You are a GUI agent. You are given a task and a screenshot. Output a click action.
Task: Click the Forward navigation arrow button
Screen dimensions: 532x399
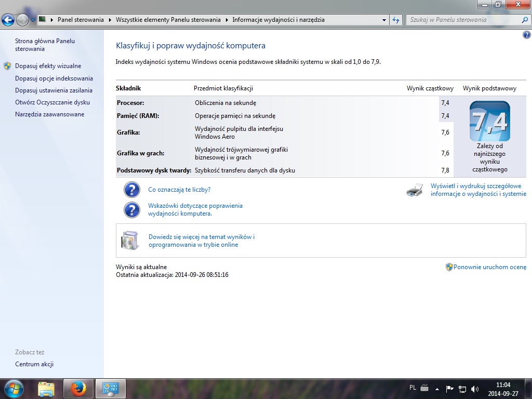[x=22, y=20]
